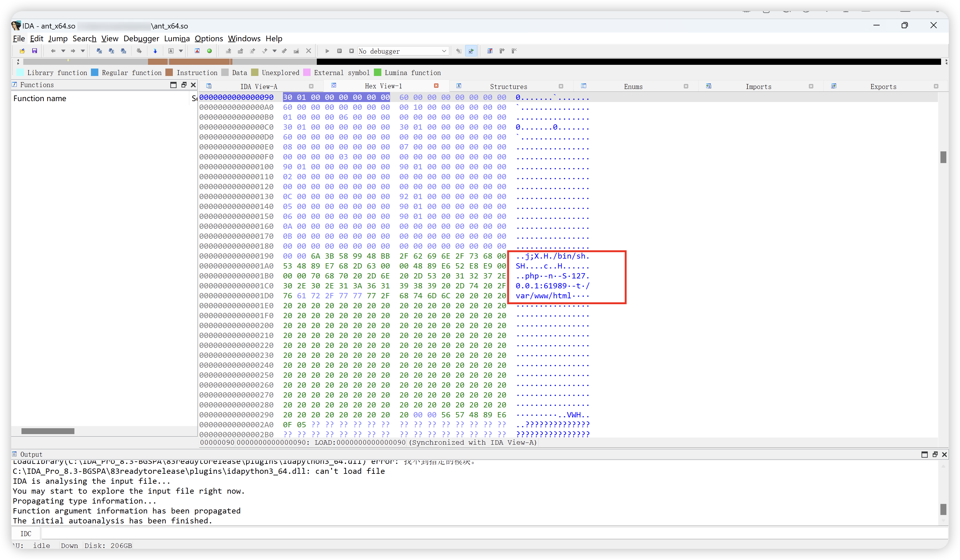
Task: Close the Hex View-1 tab
Action: (436, 86)
